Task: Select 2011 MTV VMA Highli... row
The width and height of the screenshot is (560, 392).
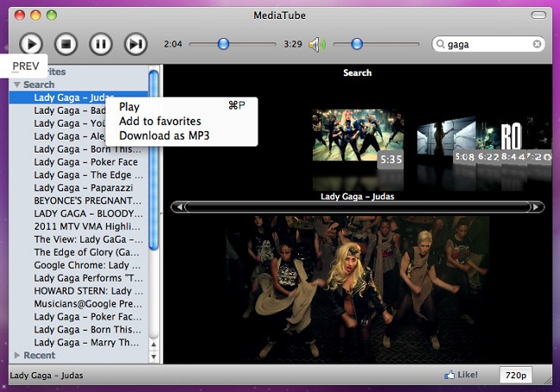Action: [x=78, y=227]
